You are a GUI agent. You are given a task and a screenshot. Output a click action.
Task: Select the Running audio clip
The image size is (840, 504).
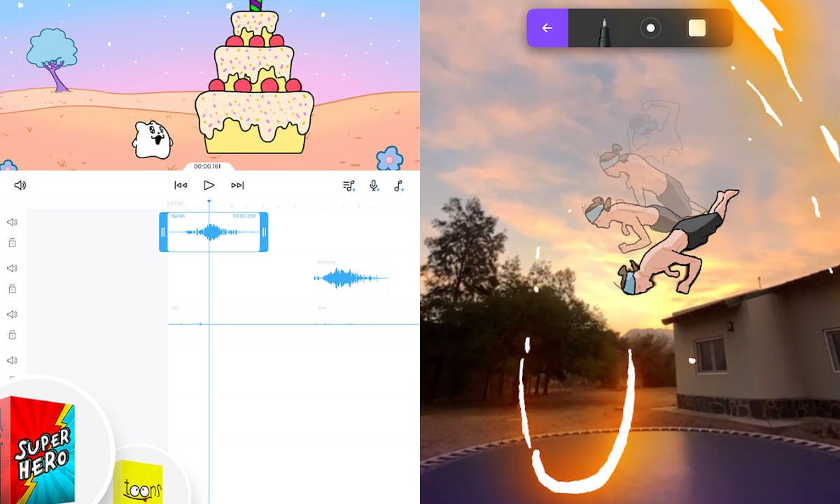click(x=351, y=277)
